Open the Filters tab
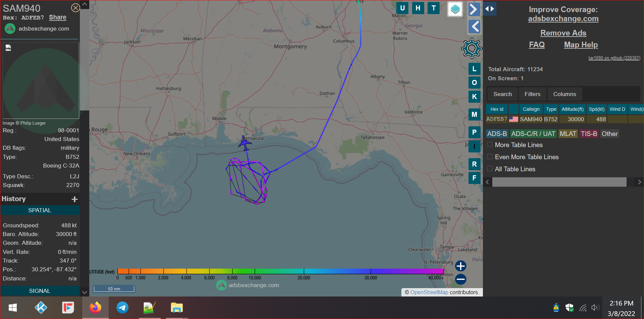 pyautogui.click(x=532, y=94)
